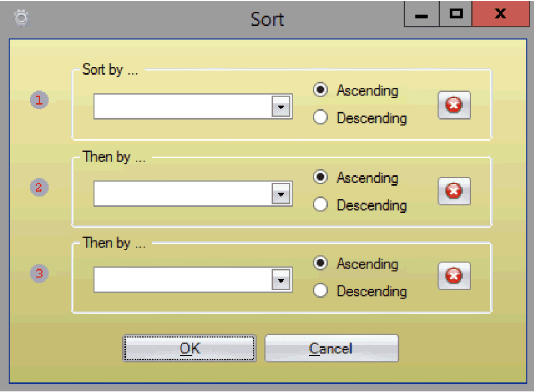
Task: Click the number 1 sort level badge
Action: [39, 100]
